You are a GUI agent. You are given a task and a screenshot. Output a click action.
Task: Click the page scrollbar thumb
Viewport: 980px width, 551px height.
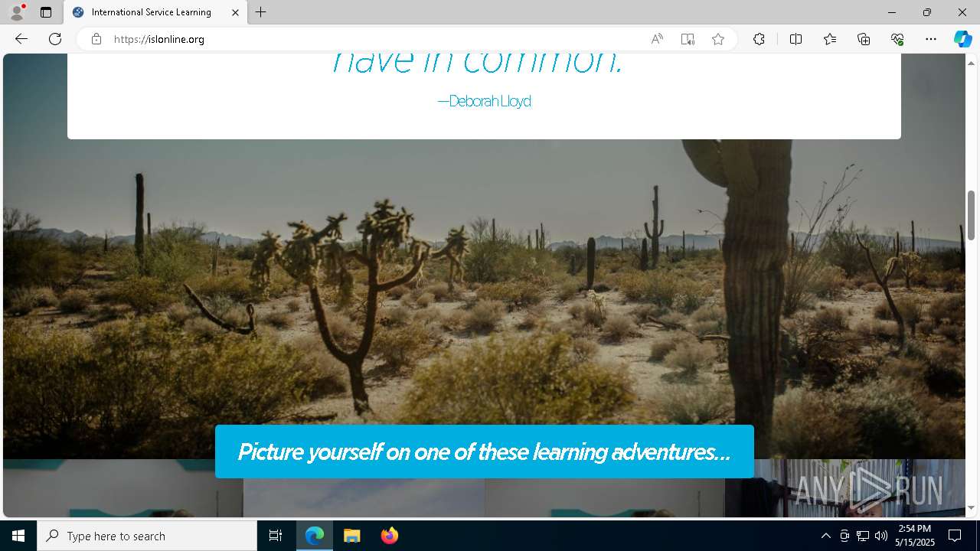click(971, 215)
